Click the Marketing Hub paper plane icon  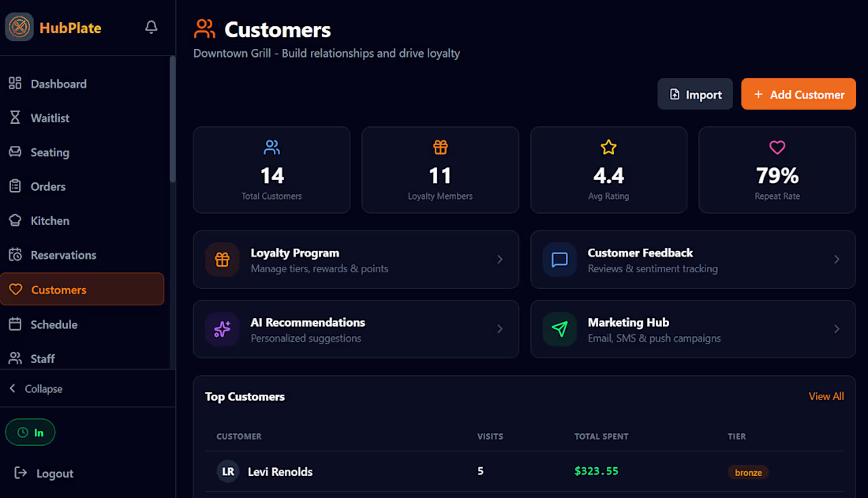click(x=559, y=329)
